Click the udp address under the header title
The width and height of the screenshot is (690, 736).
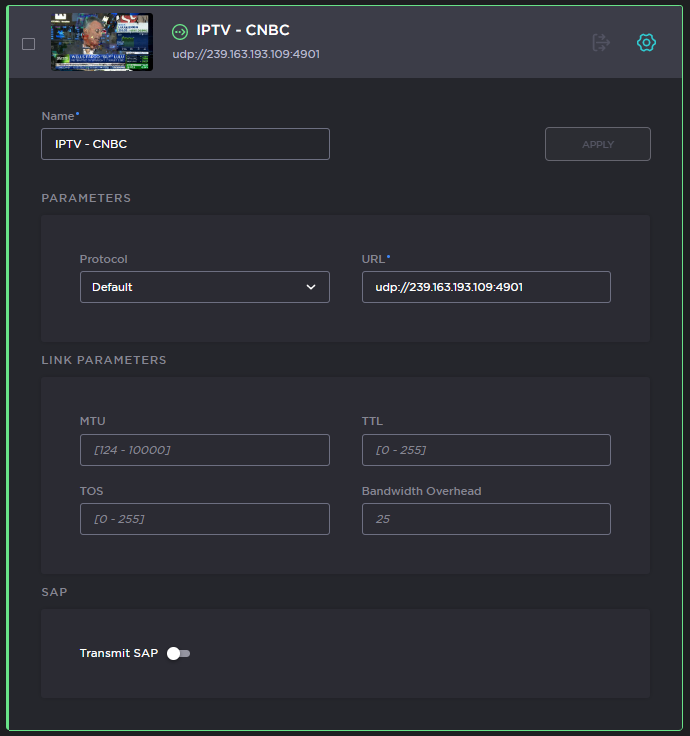click(246, 54)
